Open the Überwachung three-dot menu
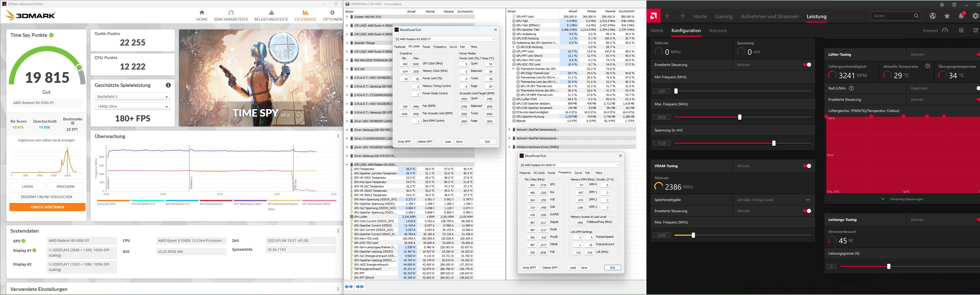980x295 pixels. 338,136
